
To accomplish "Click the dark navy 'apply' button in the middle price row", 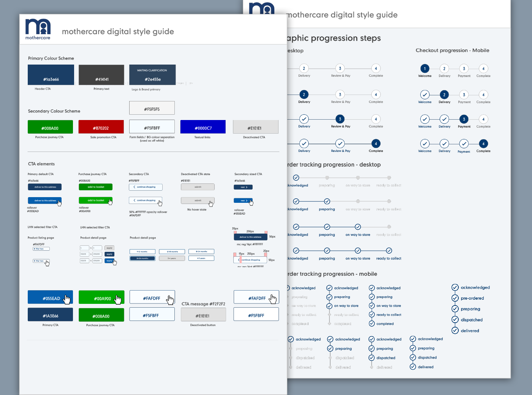I will click(x=109, y=254).
